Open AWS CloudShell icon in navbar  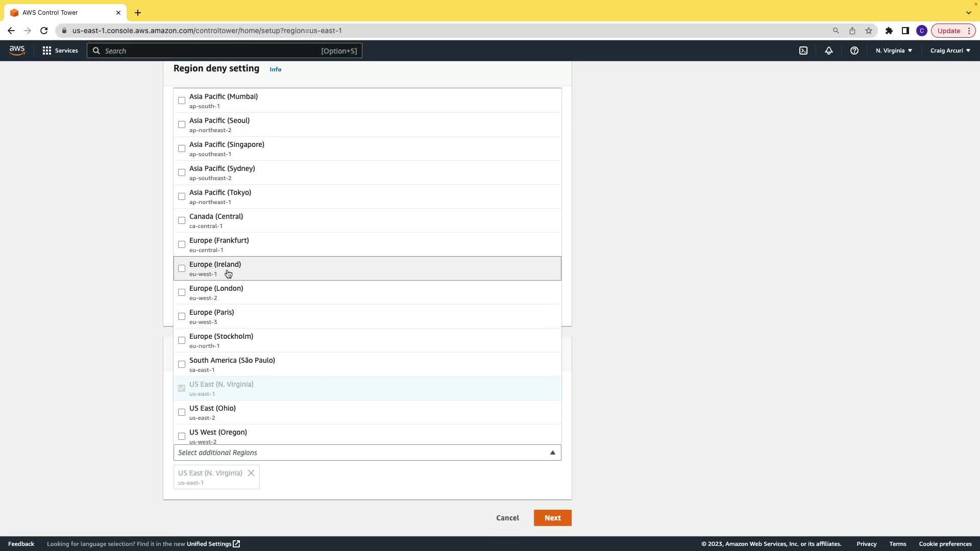pos(803,51)
